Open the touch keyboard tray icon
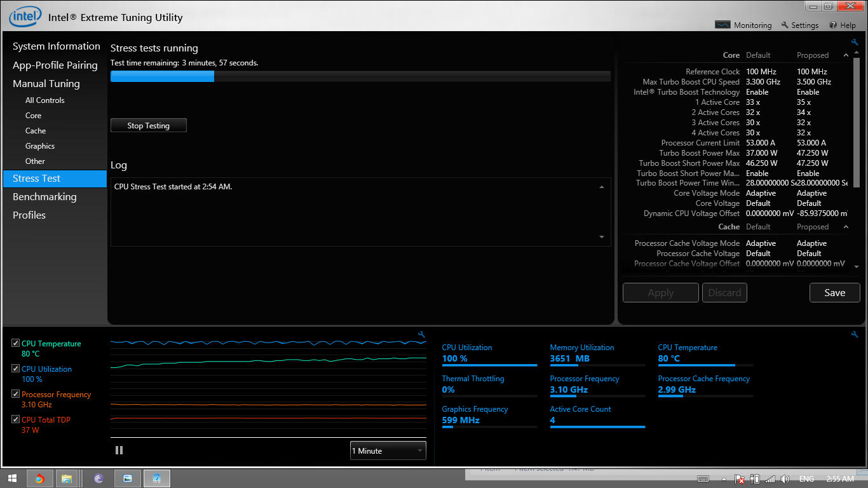This screenshot has height=488, width=868. coord(703,479)
